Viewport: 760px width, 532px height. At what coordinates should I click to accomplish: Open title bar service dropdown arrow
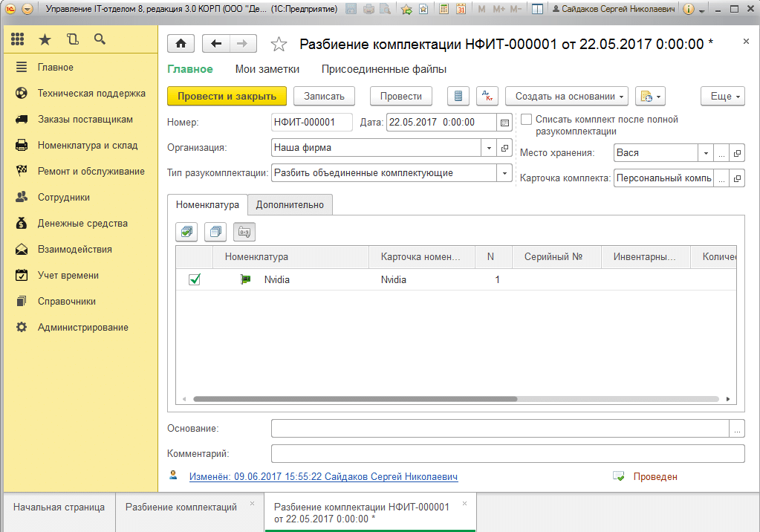click(702, 10)
